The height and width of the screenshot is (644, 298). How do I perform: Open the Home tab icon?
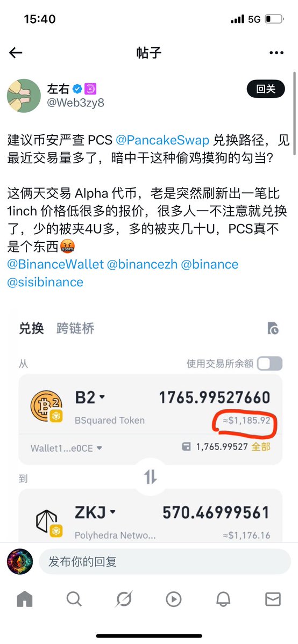tap(25, 599)
